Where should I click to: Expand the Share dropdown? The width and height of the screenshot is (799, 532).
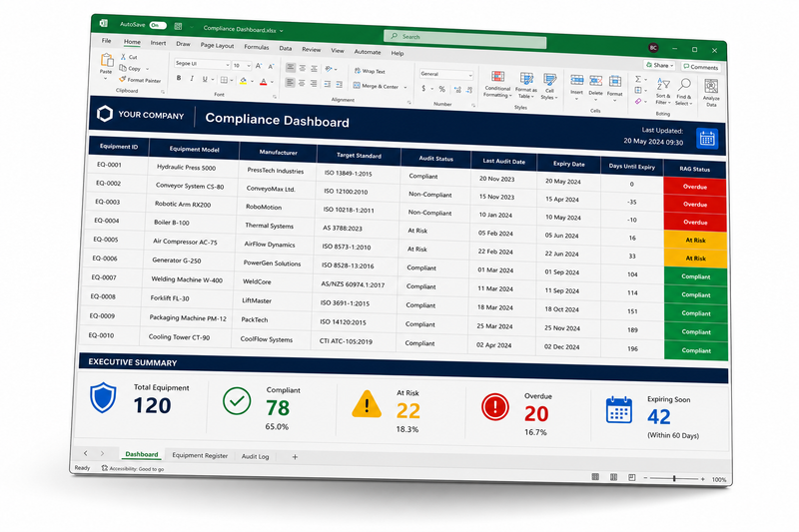672,66
